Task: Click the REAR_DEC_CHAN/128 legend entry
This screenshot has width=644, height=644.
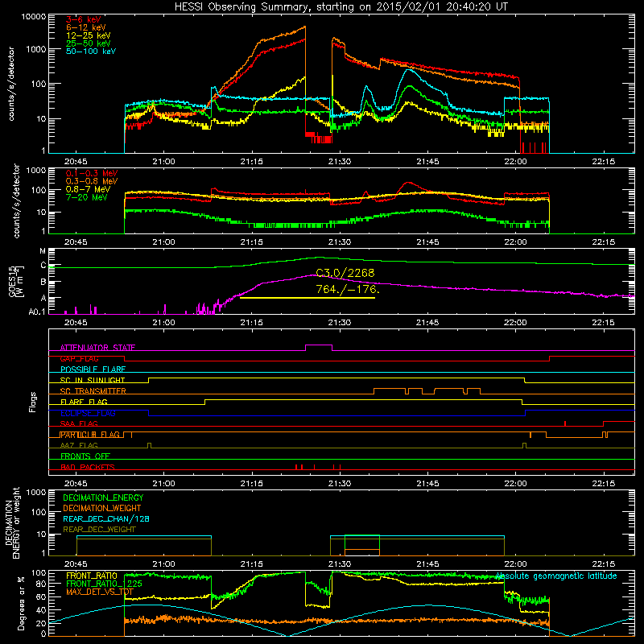Action: [106, 518]
